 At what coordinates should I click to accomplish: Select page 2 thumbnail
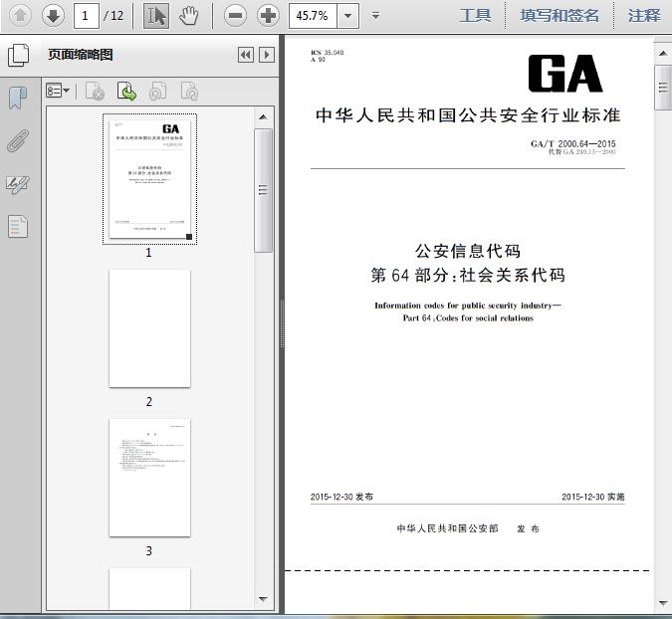[x=149, y=328]
